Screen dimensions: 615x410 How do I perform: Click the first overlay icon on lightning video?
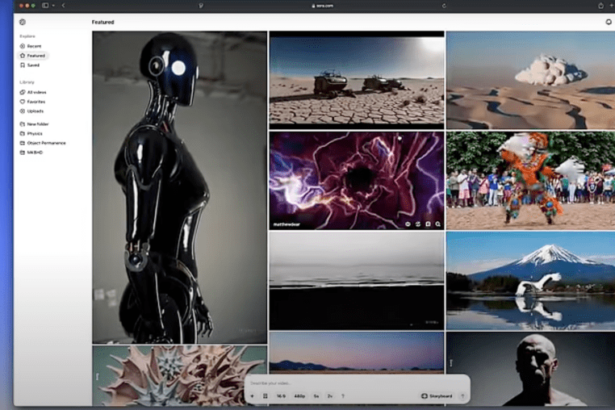(408, 224)
